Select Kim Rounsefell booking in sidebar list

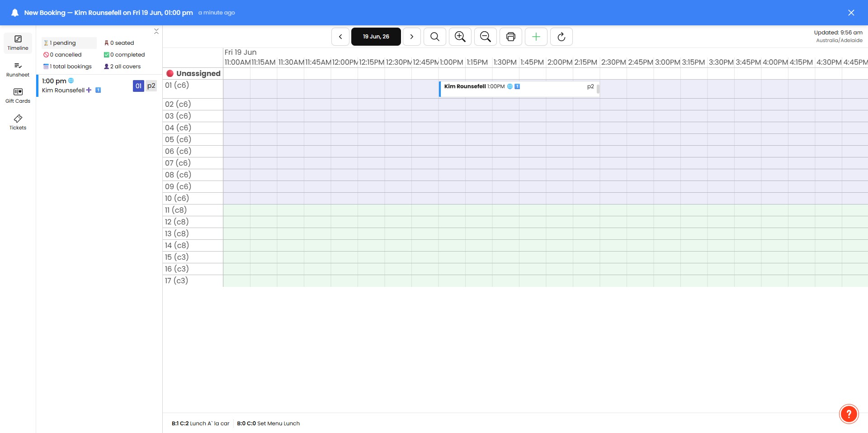99,86
